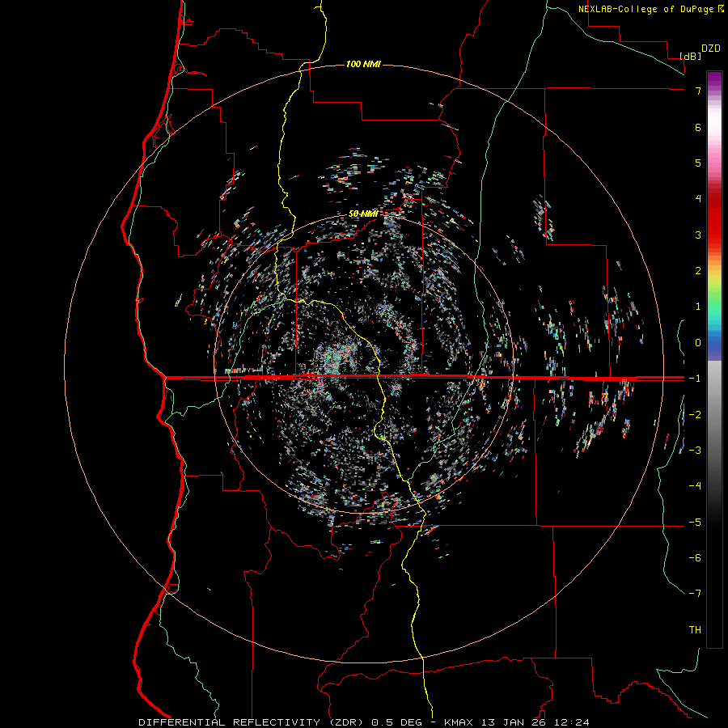Click the 50 NMI range ring label

363,214
